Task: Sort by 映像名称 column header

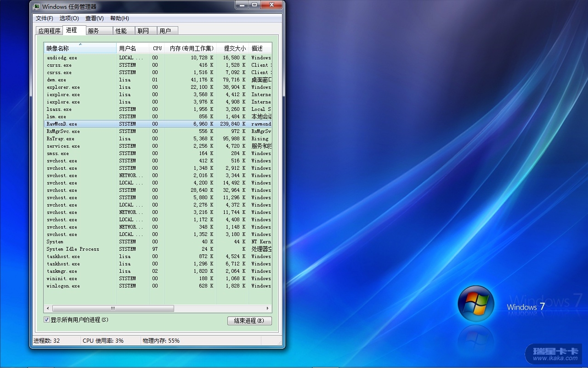Action: tap(80, 48)
